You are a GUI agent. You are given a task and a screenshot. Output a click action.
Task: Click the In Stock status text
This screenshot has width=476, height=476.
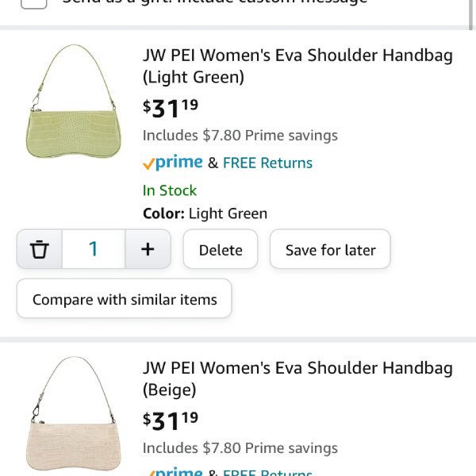(x=170, y=190)
